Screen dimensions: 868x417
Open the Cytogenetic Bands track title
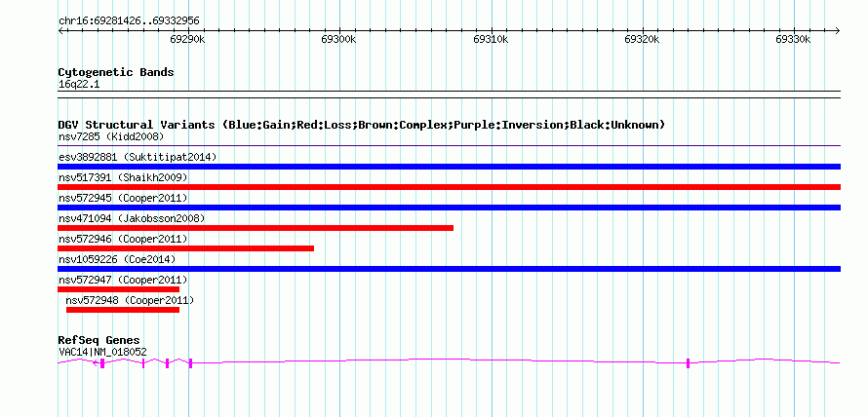[x=116, y=72]
